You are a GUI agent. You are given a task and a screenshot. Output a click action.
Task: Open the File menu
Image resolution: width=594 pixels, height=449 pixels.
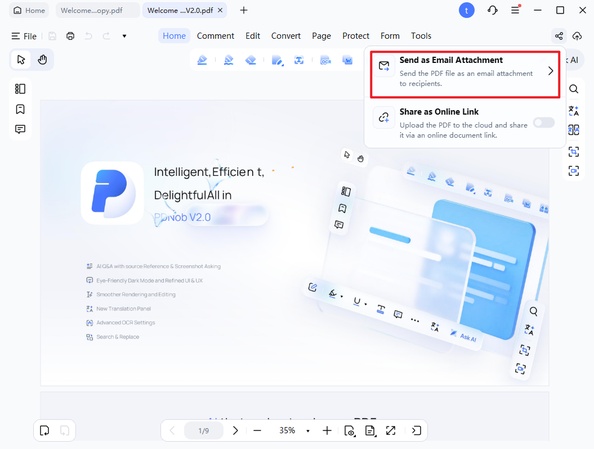[24, 36]
